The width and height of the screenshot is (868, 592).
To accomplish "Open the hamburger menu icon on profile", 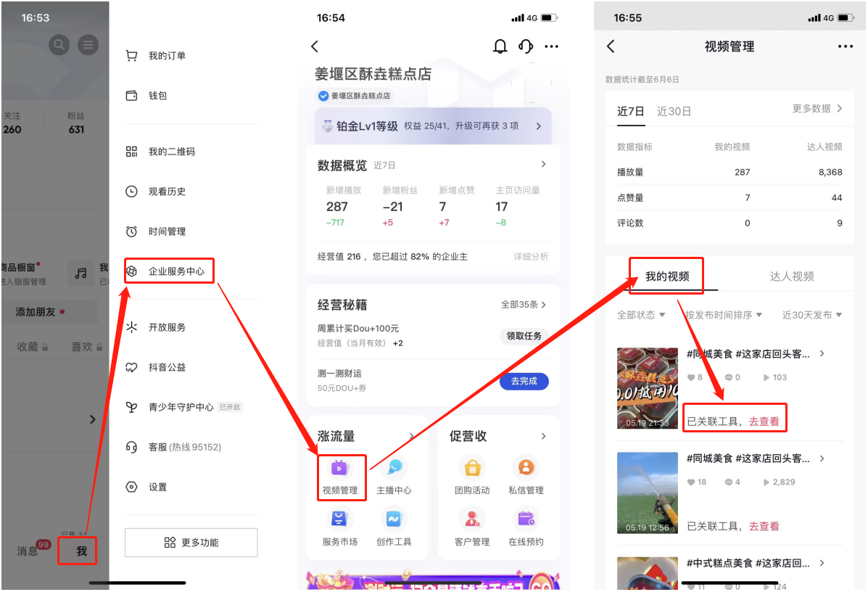I will [x=88, y=44].
